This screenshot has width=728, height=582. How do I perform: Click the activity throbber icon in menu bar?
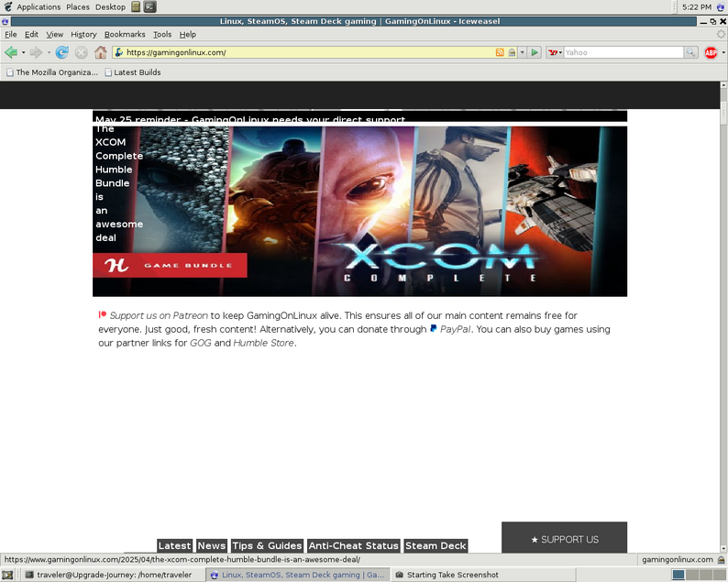[x=721, y=34]
